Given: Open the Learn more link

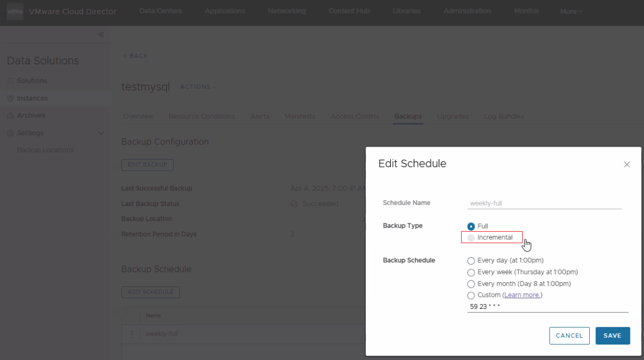Looking at the screenshot, I should coord(522,295).
